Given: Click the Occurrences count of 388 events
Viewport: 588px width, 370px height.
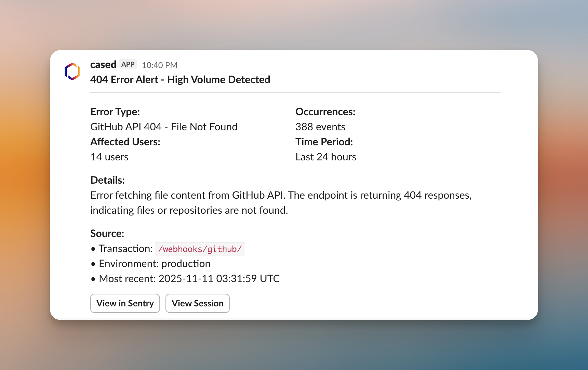Looking at the screenshot, I should click(320, 127).
